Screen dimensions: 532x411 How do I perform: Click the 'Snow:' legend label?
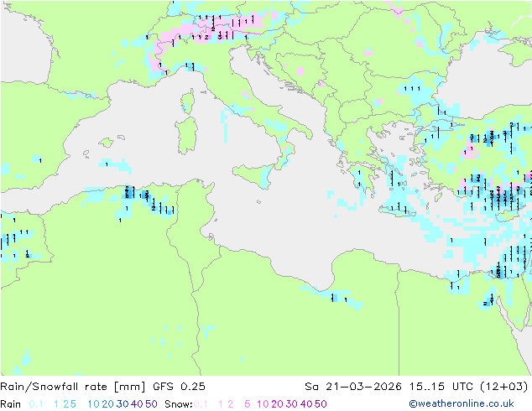[x=179, y=404]
